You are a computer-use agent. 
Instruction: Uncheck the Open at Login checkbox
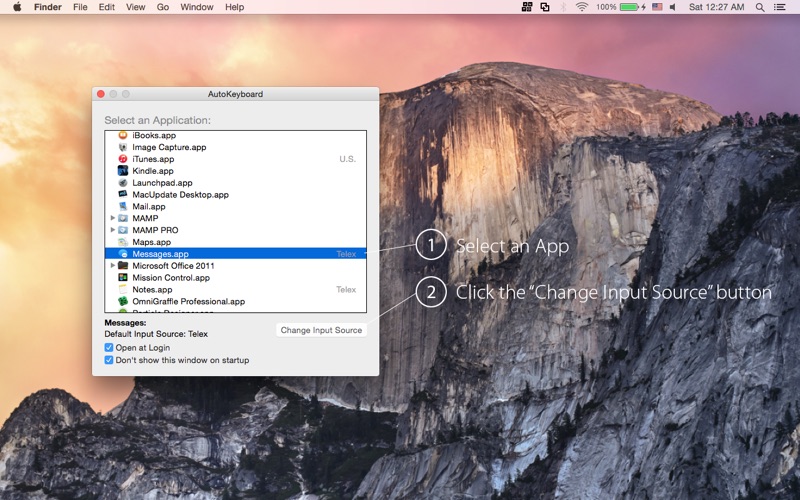click(x=109, y=347)
